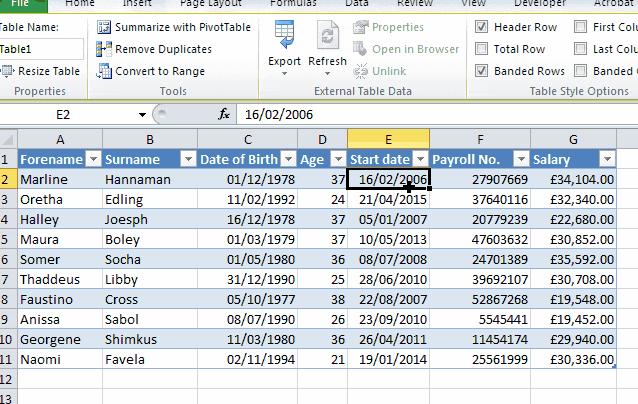Select row 5 header

[9, 239]
